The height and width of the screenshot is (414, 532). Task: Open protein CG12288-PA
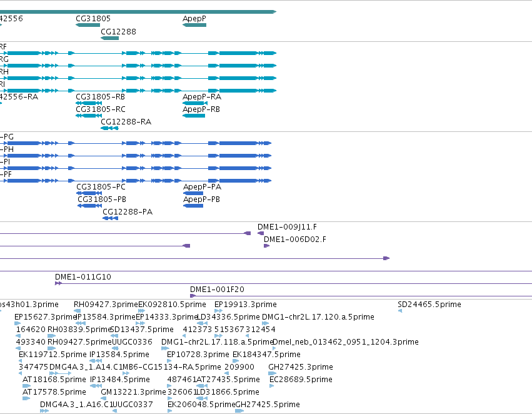tap(128, 212)
